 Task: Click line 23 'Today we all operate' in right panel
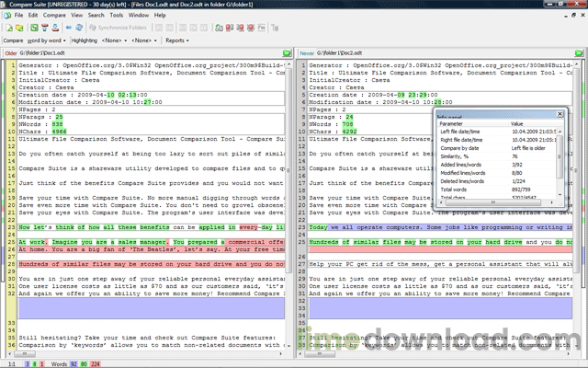coord(440,227)
